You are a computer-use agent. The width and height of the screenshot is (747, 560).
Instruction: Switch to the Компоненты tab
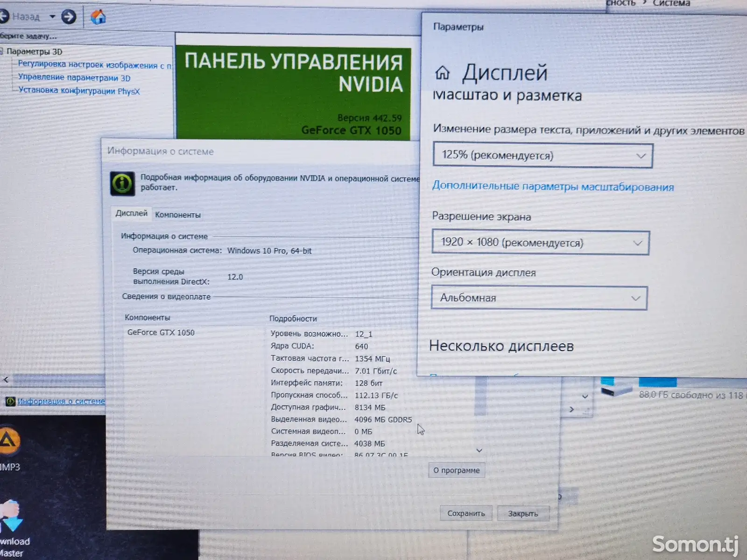(x=178, y=215)
